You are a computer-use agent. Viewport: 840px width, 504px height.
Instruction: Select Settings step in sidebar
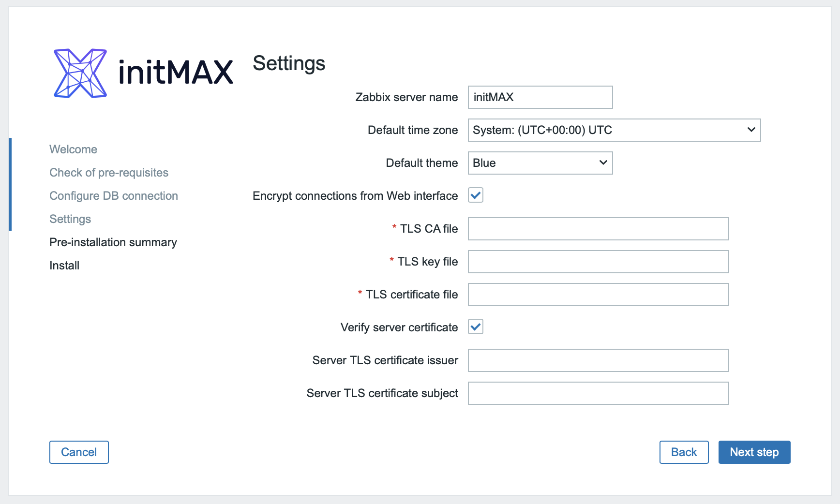pyautogui.click(x=70, y=219)
